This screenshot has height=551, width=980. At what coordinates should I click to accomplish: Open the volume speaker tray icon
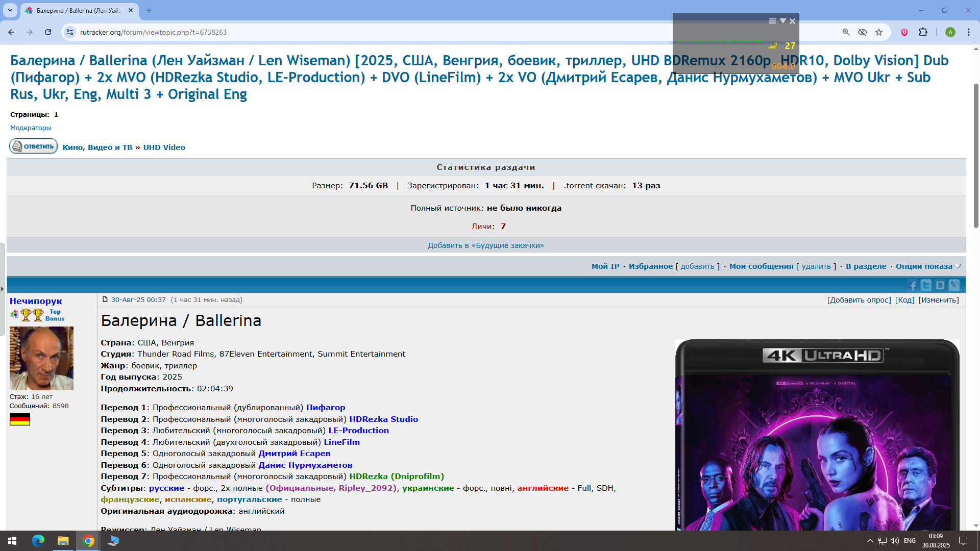tap(894, 541)
